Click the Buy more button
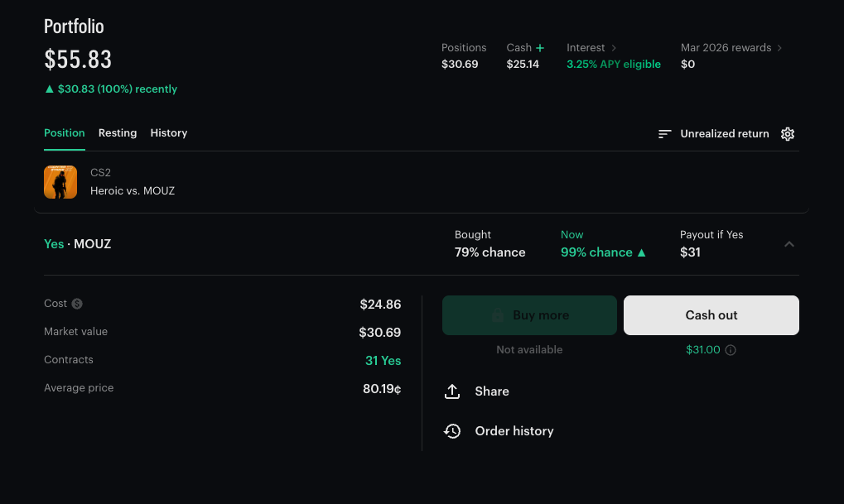Screen dimensions: 844x504 point(529,315)
